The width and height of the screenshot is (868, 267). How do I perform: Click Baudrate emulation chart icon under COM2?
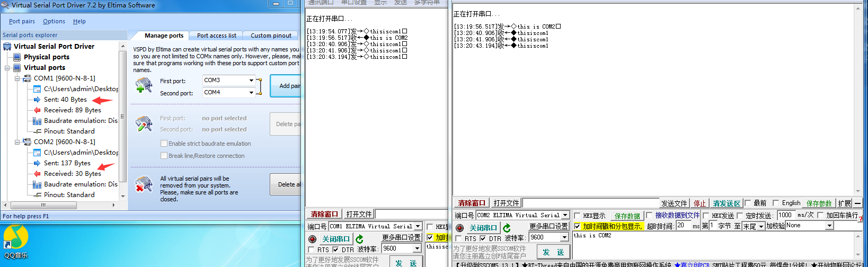point(37,184)
